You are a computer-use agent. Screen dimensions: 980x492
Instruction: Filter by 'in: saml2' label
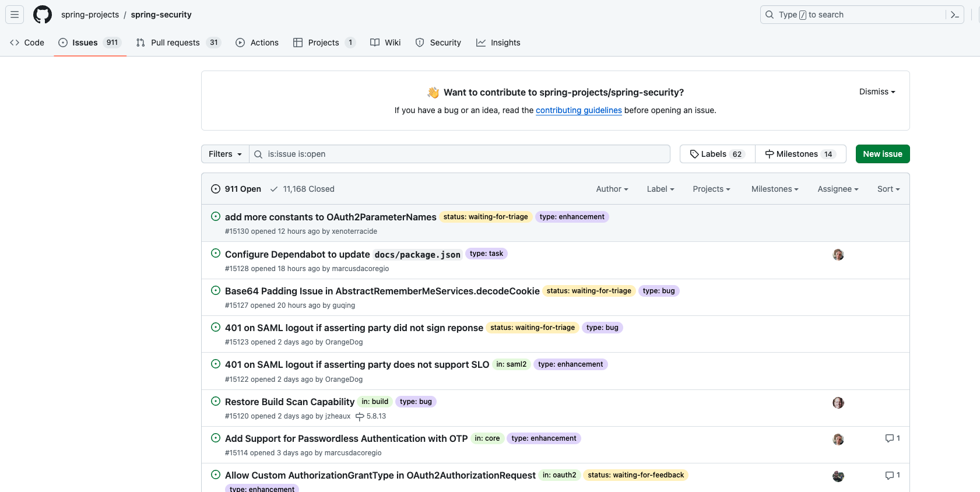tap(511, 364)
